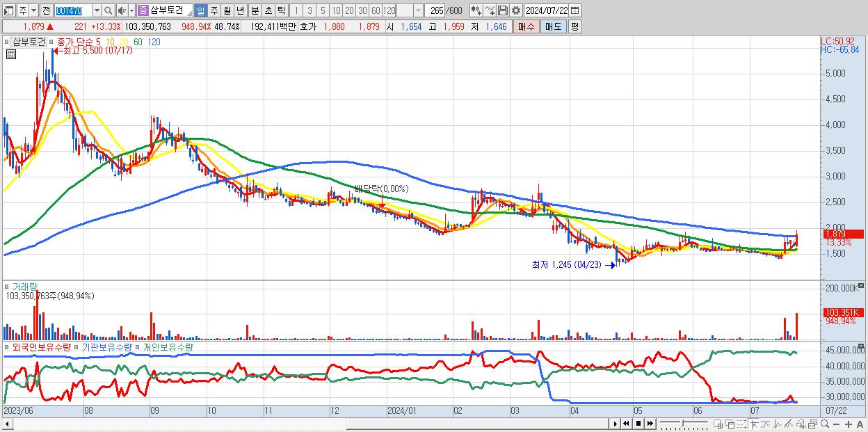Select the 일 daily period button

[x=201, y=11]
